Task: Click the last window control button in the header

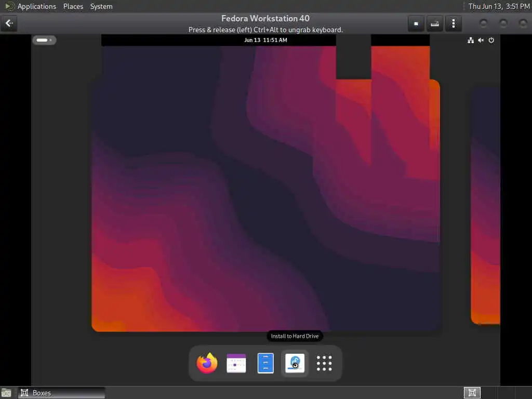Action: (x=523, y=23)
